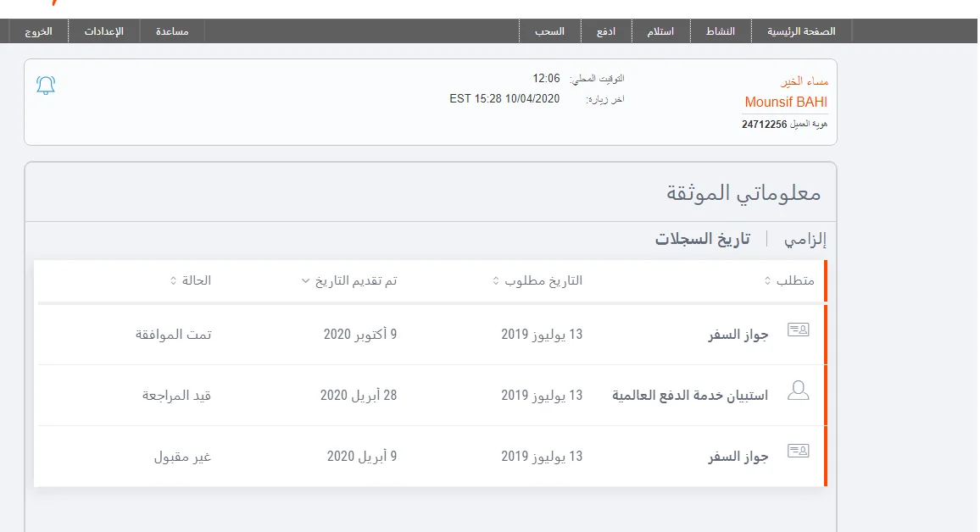Go to the النشاط menu

(721, 31)
